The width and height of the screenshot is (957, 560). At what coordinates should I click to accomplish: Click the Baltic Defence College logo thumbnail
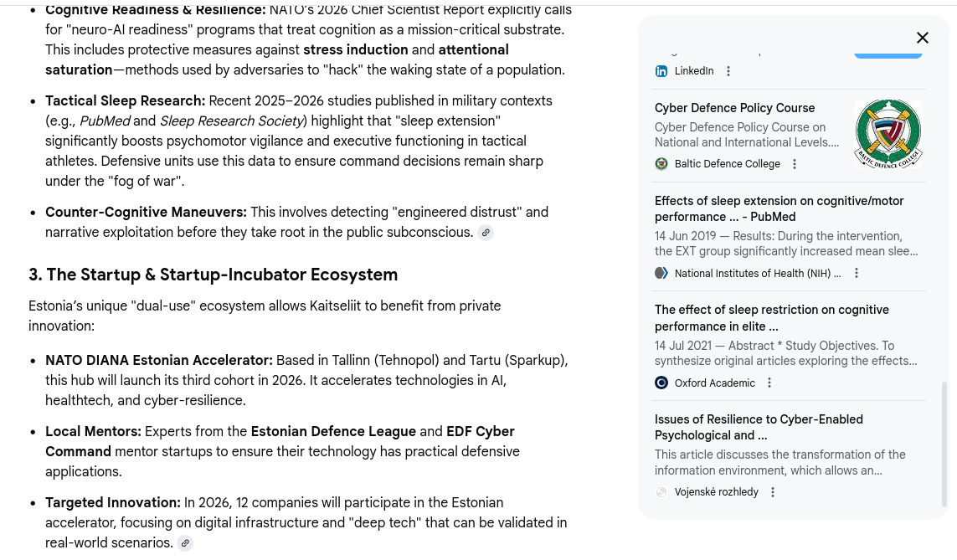click(888, 134)
